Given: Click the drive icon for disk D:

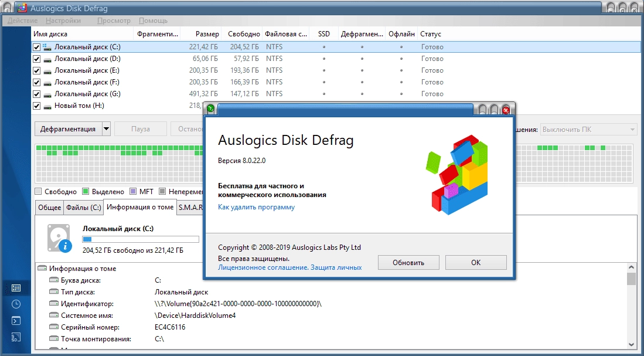Looking at the screenshot, I should [x=47, y=59].
